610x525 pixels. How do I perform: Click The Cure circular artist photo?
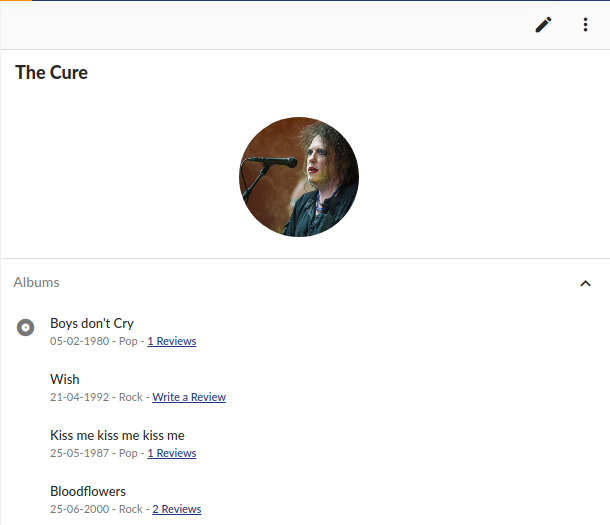click(299, 177)
